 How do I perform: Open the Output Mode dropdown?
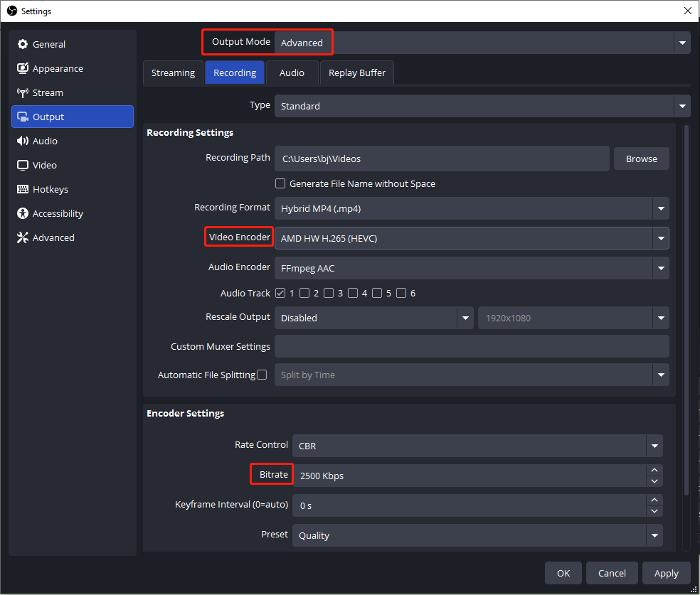682,42
